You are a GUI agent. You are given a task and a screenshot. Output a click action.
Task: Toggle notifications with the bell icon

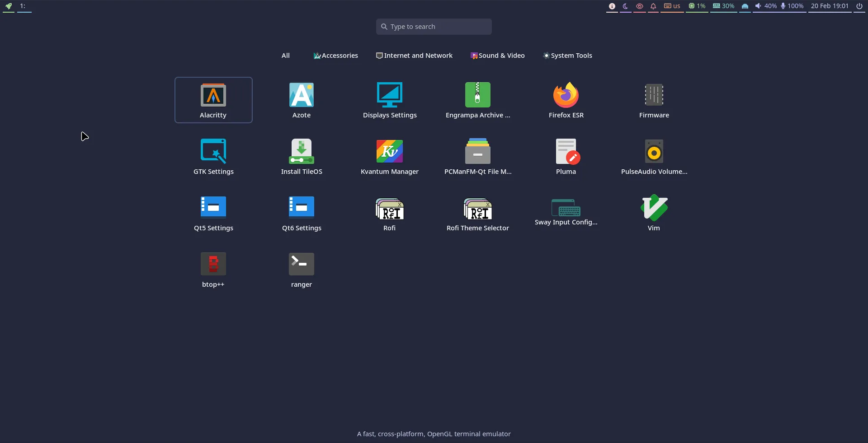click(x=654, y=6)
